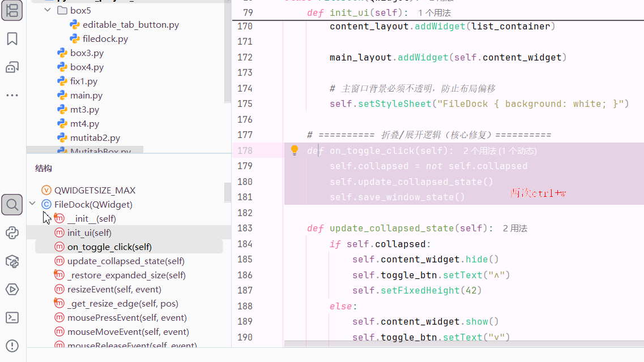Open the Problems tool window

(12, 346)
